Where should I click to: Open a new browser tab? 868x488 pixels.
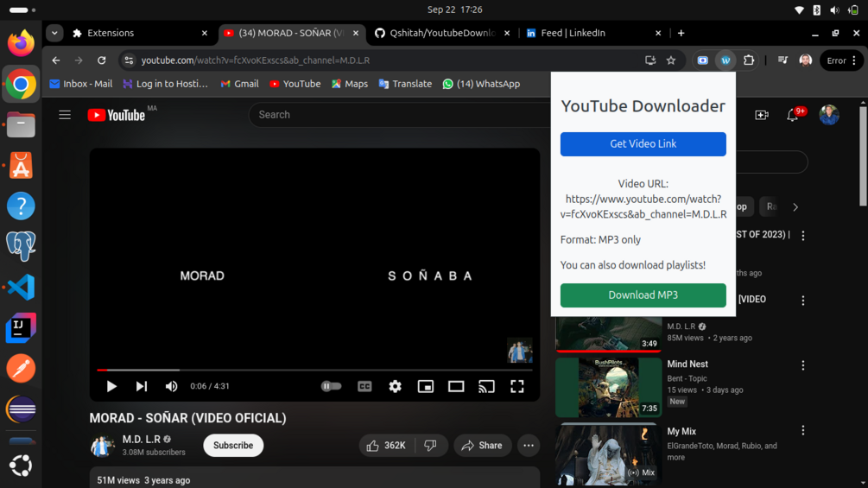(x=681, y=33)
